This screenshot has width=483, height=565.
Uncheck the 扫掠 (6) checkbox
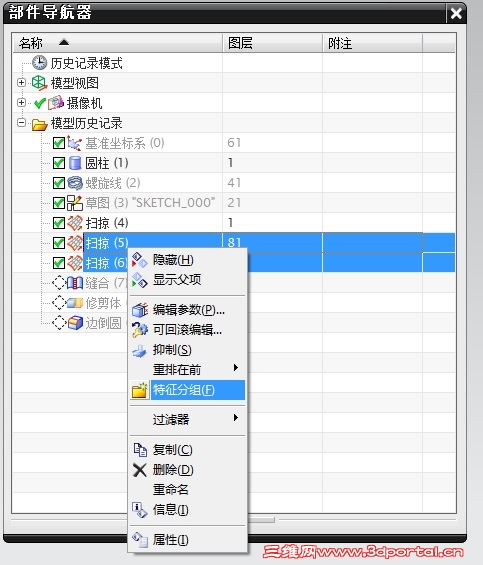click(x=59, y=263)
